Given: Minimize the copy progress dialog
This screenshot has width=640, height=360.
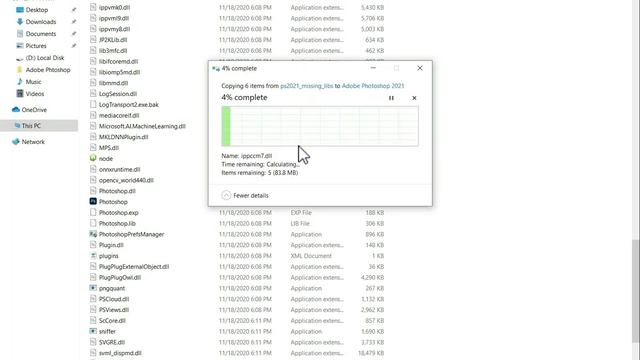Looking at the screenshot, I should coord(373,68).
